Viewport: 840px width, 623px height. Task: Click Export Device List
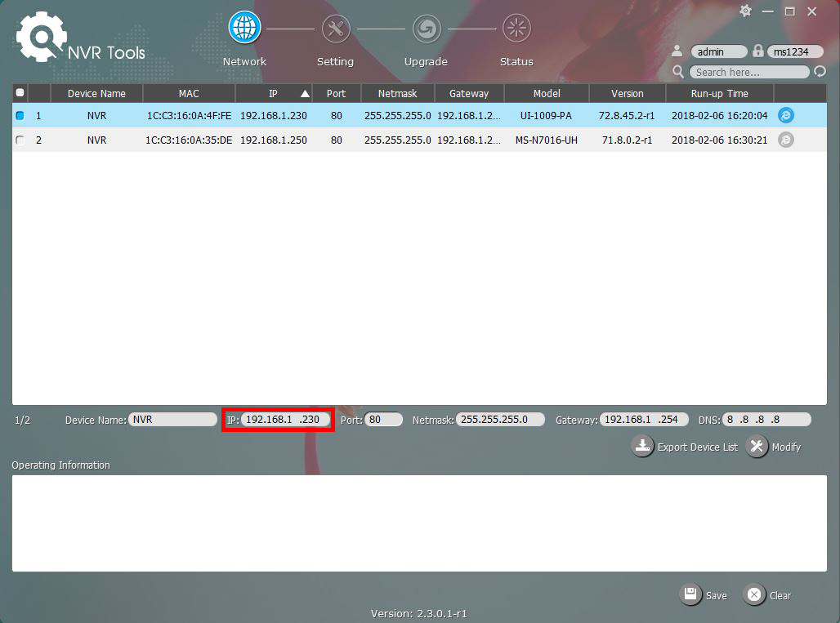coord(685,447)
